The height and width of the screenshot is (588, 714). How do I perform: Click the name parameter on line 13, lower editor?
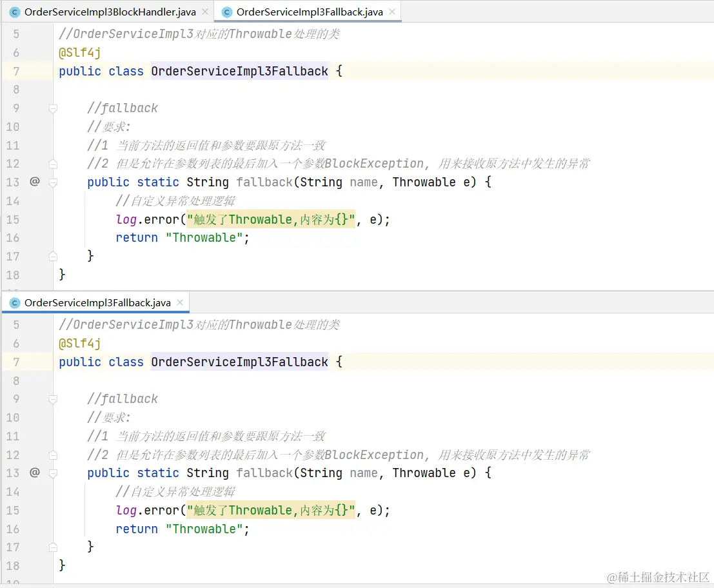tap(364, 473)
